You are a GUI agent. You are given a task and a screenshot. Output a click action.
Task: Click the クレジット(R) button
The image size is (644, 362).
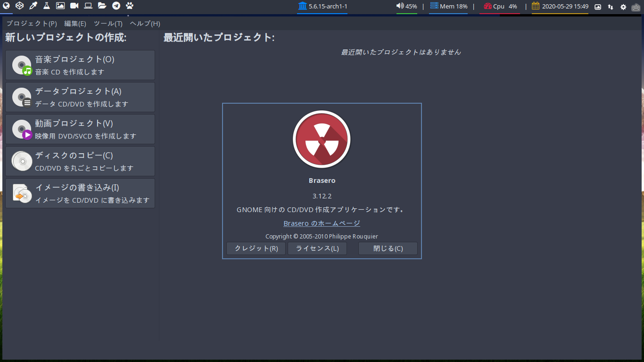point(256,248)
